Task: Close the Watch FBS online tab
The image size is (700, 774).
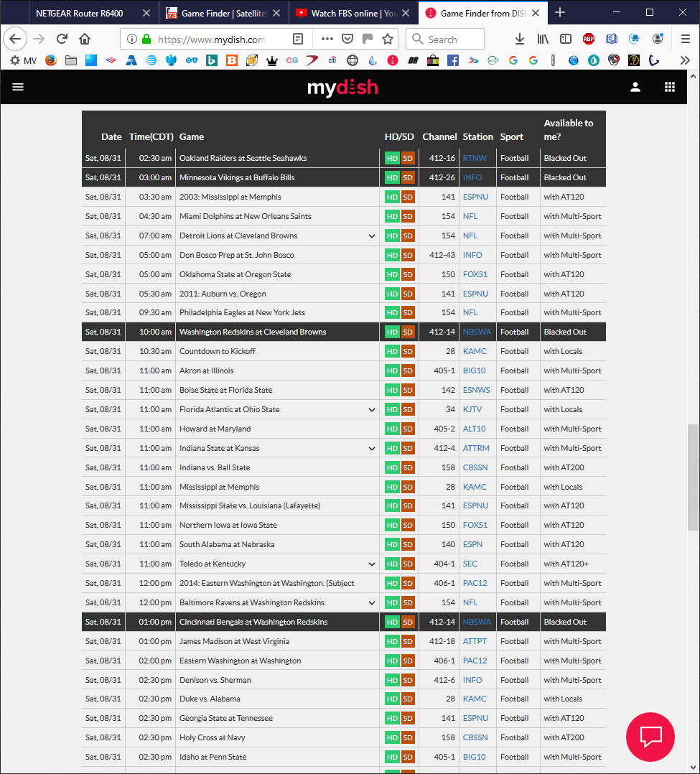Action: click(x=406, y=14)
